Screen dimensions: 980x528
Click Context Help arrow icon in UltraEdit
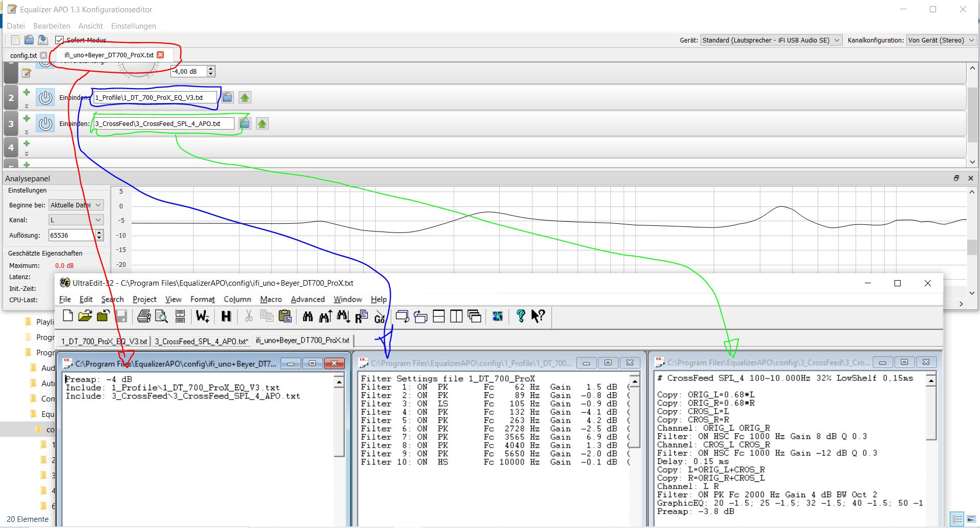pyautogui.click(x=538, y=316)
